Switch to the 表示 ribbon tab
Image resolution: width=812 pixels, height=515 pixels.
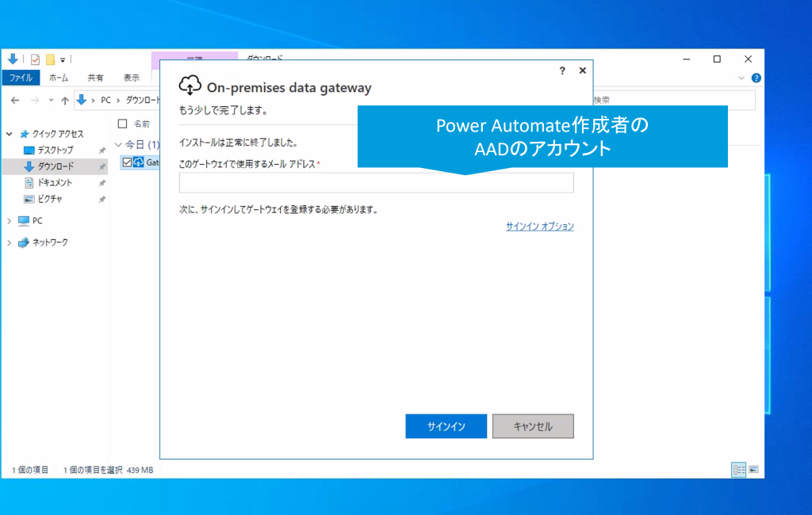132,78
